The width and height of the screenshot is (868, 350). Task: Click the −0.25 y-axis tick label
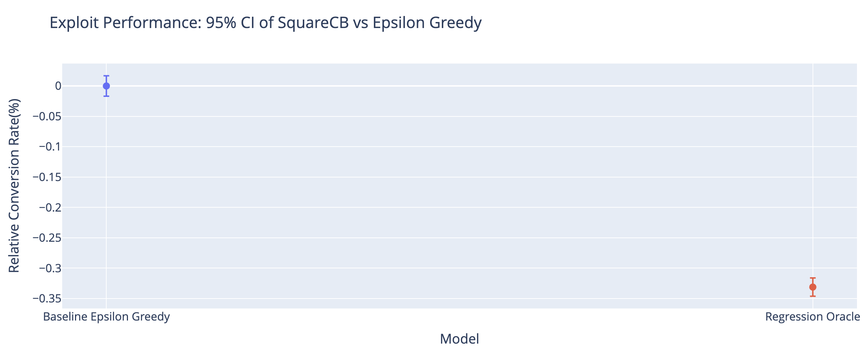click(47, 238)
